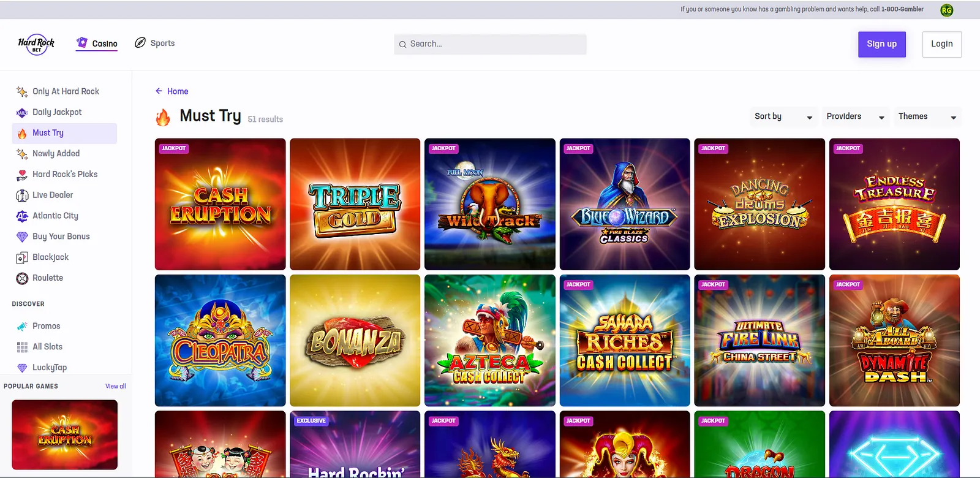The height and width of the screenshot is (478, 980).
Task: Switch to the Casino tab
Action: click(97, 44)
